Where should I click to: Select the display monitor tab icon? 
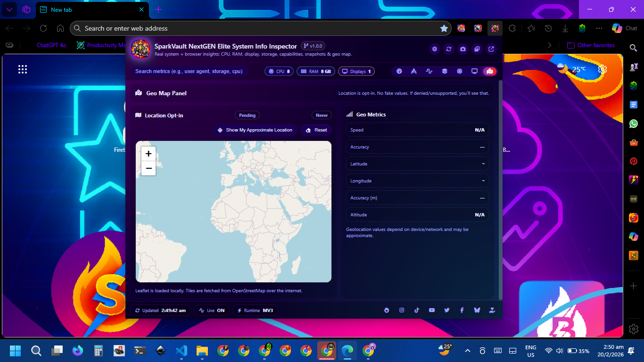coord(475,71)
